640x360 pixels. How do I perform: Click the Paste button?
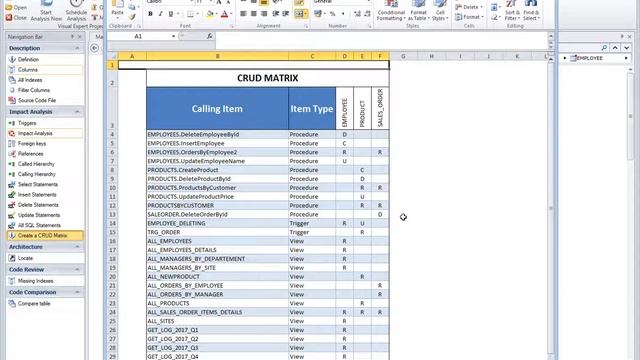pos(118,9)
